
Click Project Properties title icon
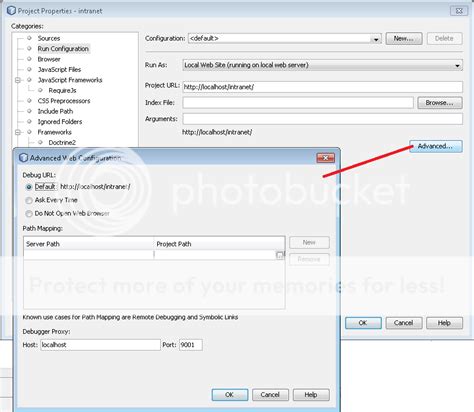[11, 11]
